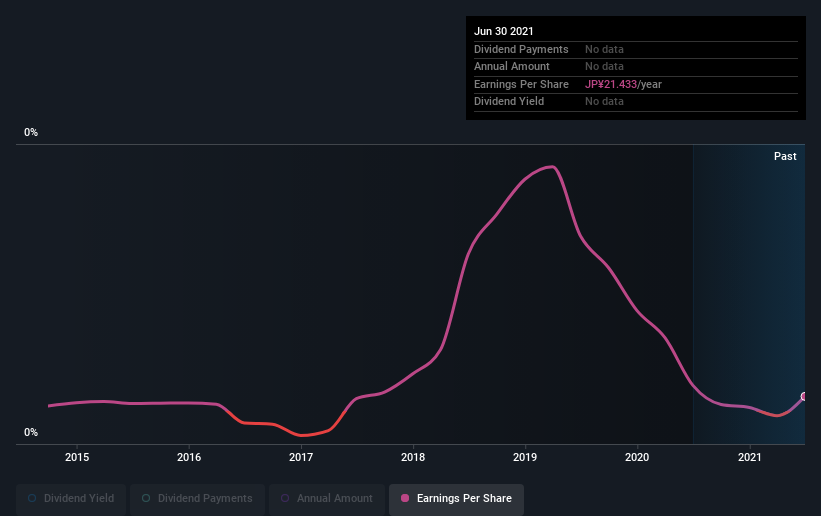Toggle the Dividend Payments series

pos(197,498)
